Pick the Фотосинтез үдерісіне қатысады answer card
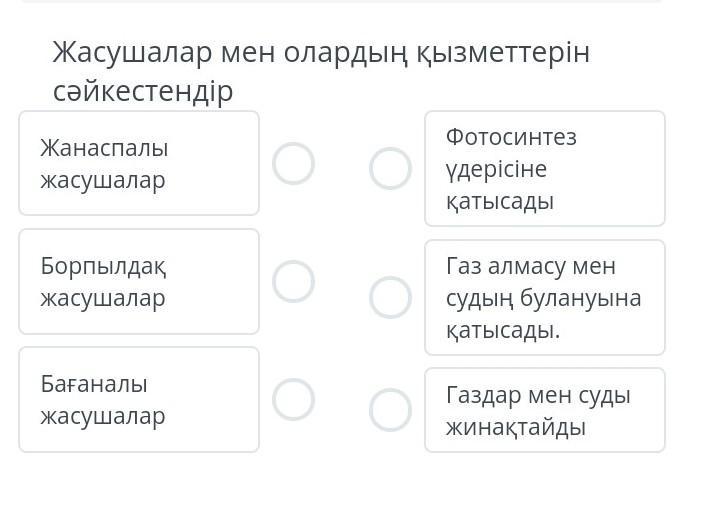Screen dimensions: 702x505 pos(544,168)
